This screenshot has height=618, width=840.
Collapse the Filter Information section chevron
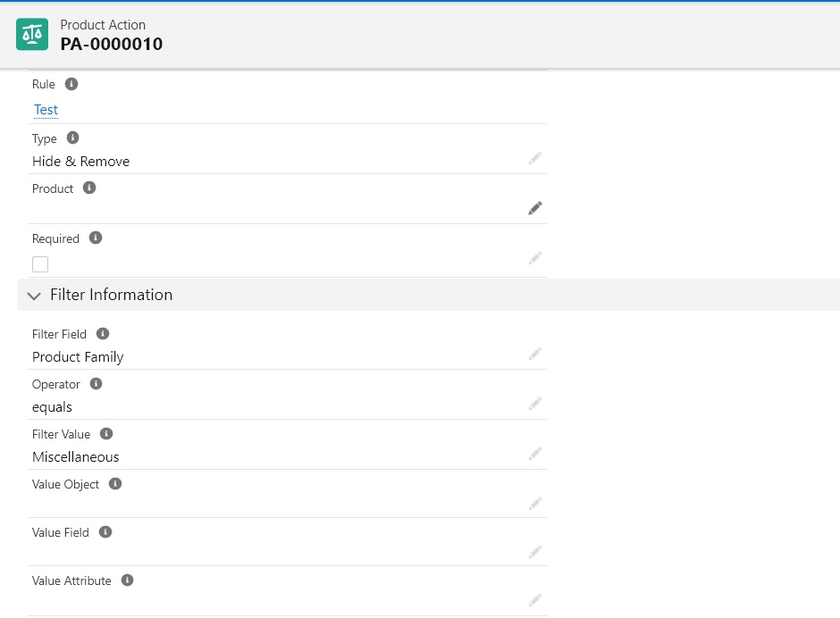pos(34,296)
